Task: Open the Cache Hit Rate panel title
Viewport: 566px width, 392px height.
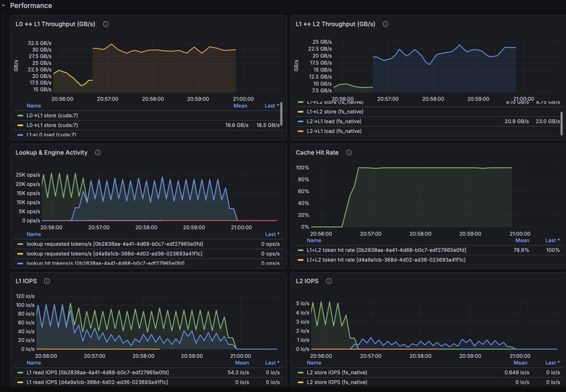Action: click(x=317, y=153)
